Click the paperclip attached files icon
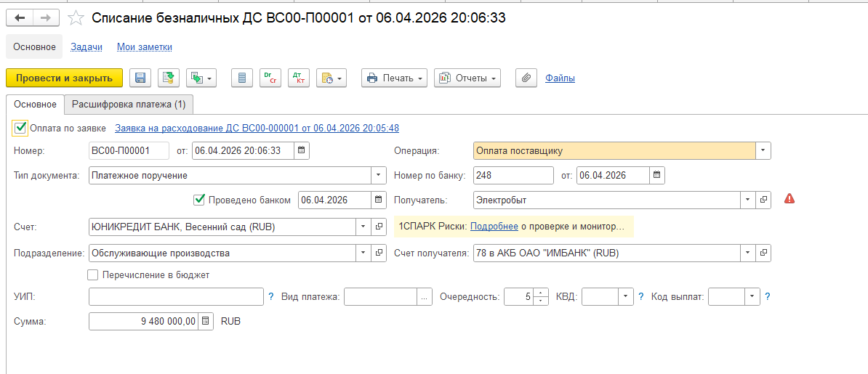Viewport: 868px width, 374px height. pyautogui.click(x=526, y=78)
